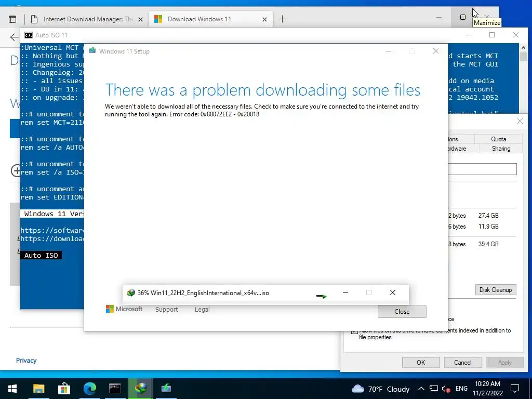Open the clock and calendar flyout
The height and width of the screenshot is (399, 532).
(487, 389)
